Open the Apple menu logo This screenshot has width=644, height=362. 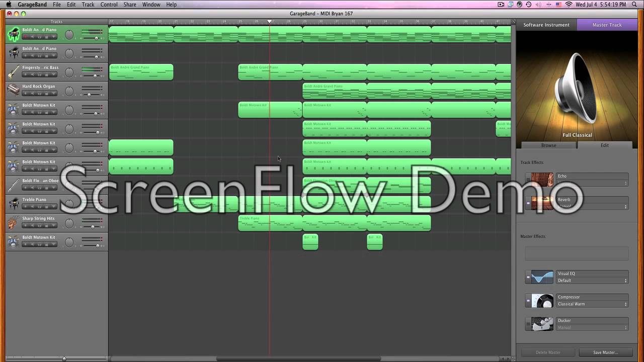[x=9, y=5]
